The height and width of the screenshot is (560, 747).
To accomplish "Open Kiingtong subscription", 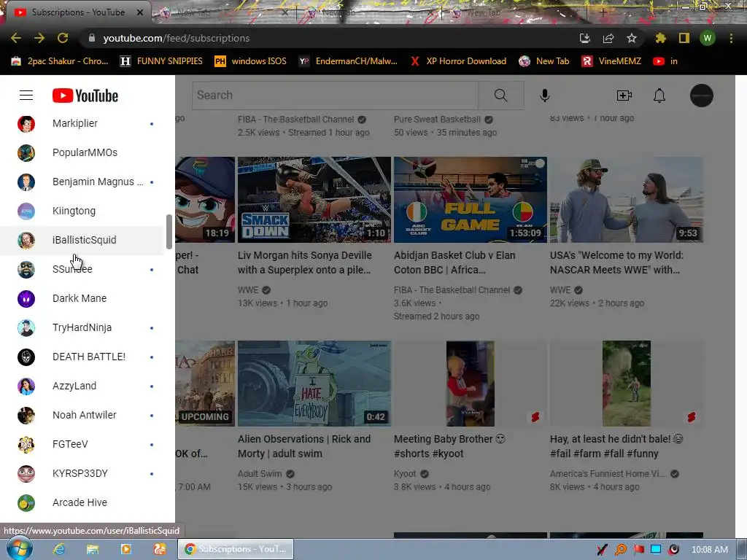I will [x=82, y=211].
